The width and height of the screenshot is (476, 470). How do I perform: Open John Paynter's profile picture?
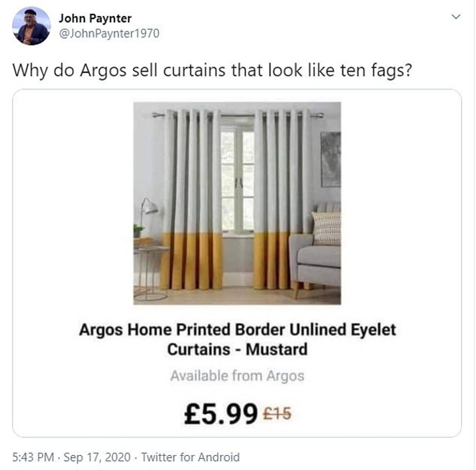click(x=31, y=26)
